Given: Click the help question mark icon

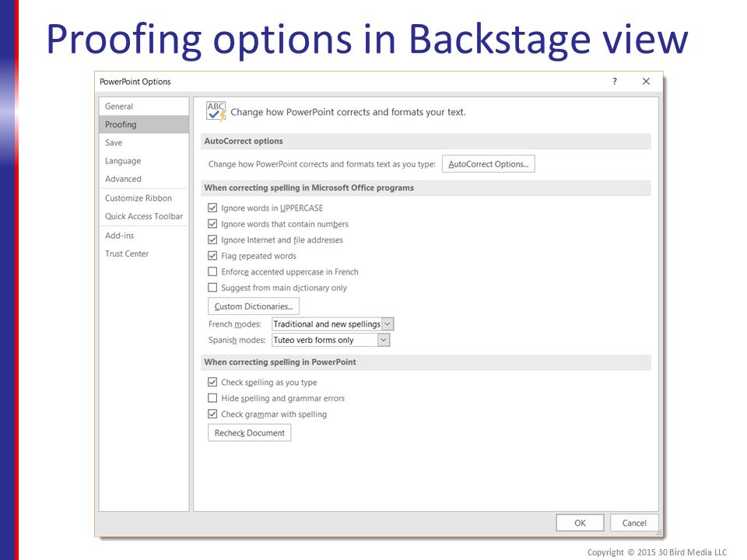Looking at the screenshot, I should point(615,82).
